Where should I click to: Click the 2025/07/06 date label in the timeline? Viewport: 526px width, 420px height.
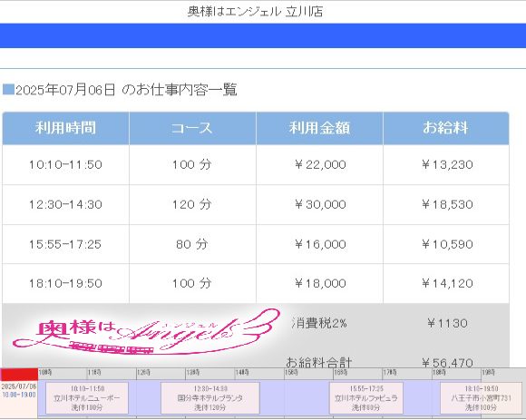coord(19,386)
